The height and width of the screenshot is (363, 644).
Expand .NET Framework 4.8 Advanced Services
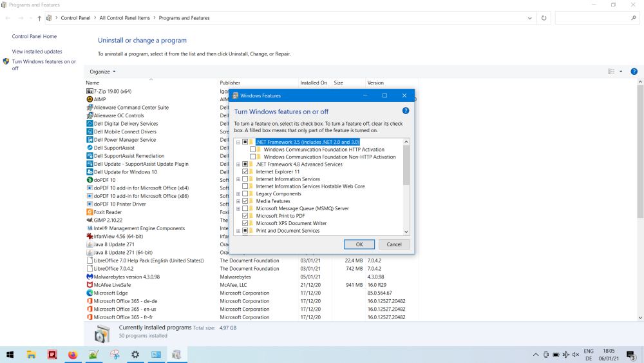(238, 164)
